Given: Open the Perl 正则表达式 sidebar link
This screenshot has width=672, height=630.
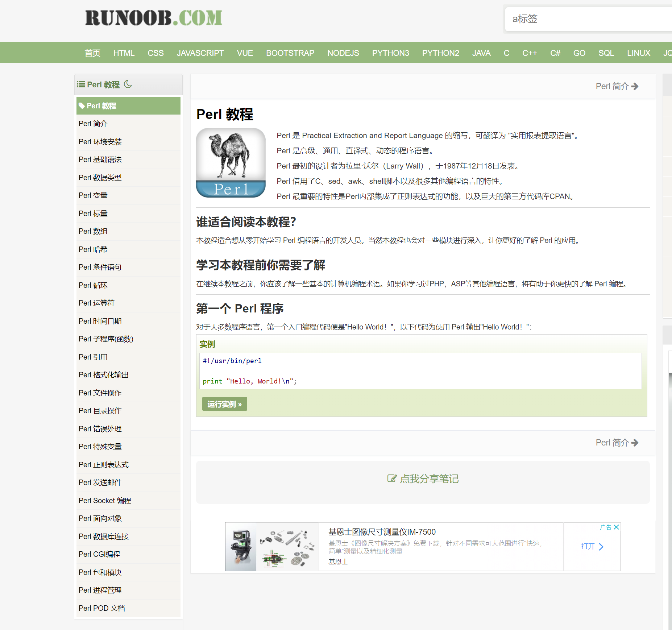Looking at the screenshot, I should tap(104, 465).
